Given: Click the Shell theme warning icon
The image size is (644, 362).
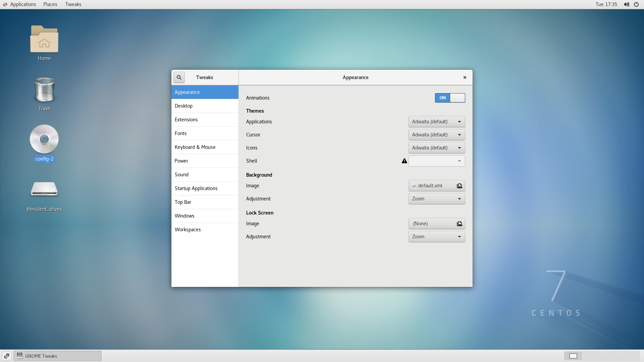Looking at the screenshot, I should (x=404, y=161).
